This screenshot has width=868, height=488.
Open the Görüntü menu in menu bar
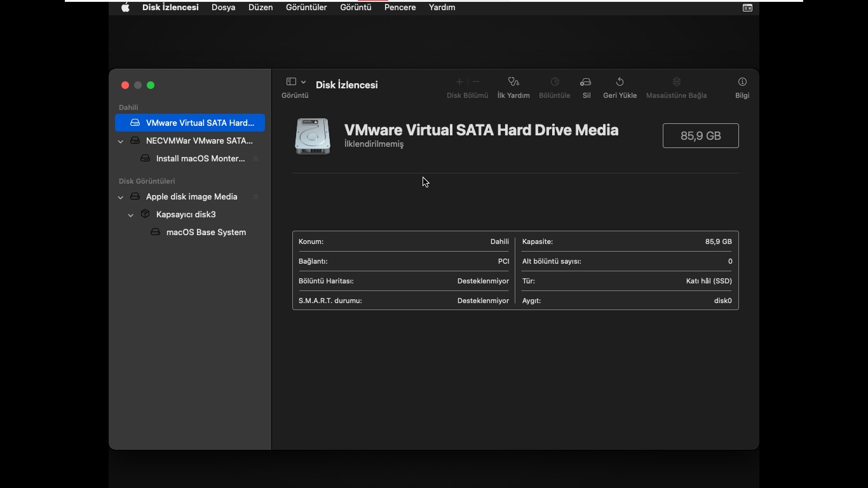pos(356,8)
